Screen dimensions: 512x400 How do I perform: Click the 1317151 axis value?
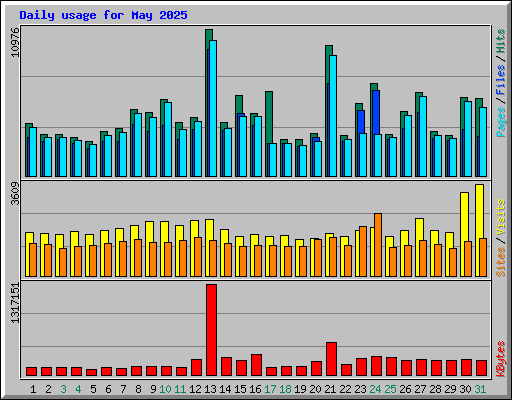click(15, 303)
